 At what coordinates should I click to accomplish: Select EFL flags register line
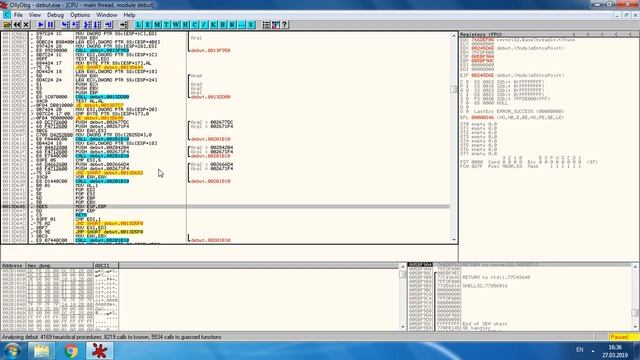point(512,117)
